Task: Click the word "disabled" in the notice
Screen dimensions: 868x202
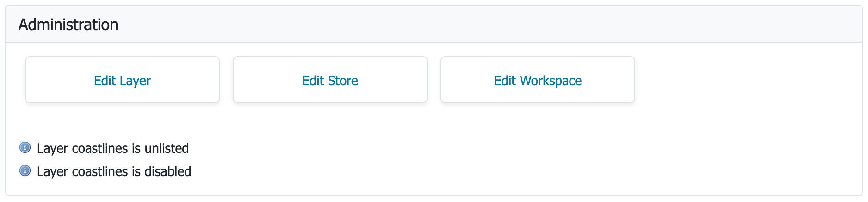Action: [x=167, y=171]
